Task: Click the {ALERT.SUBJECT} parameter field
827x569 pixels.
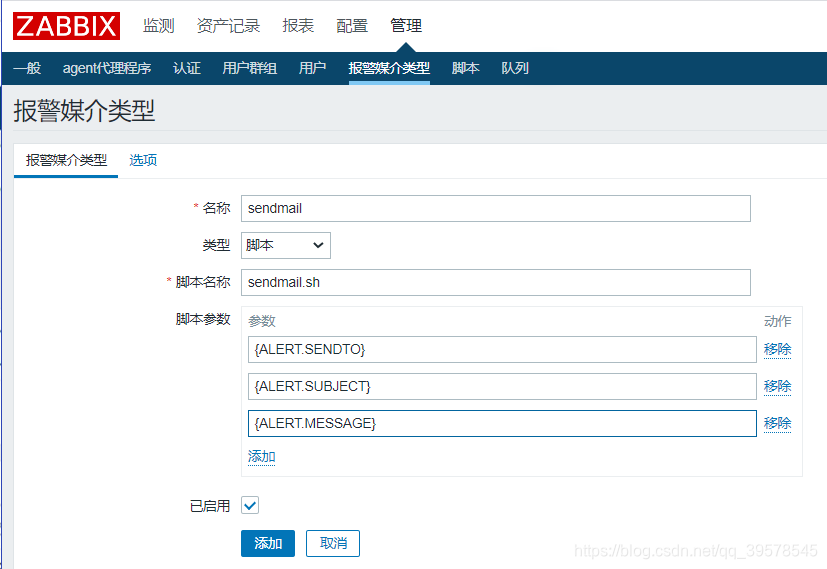Action: [502, 386]
